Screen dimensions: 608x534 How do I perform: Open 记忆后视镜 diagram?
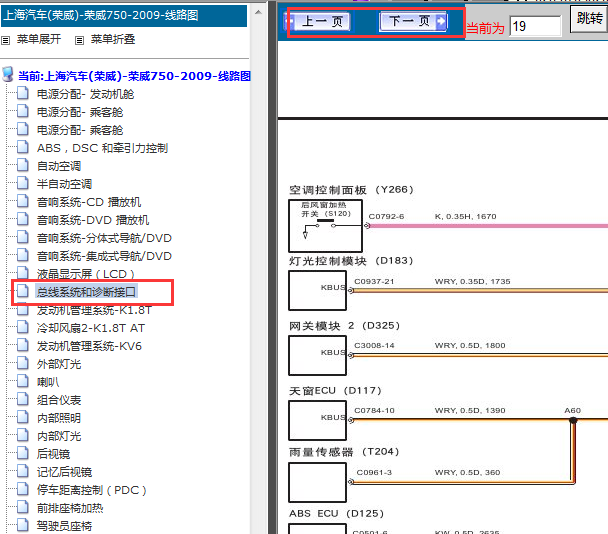pos(64,472)
